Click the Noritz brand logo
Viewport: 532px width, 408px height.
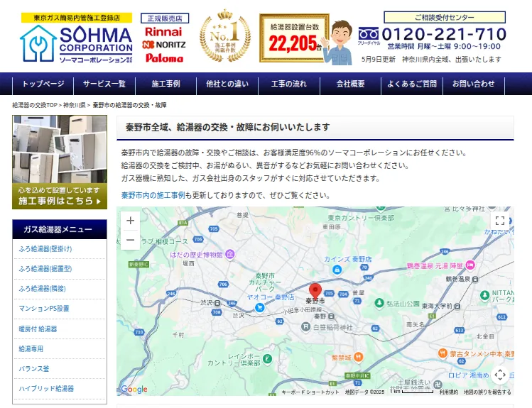tap(164, 45)
